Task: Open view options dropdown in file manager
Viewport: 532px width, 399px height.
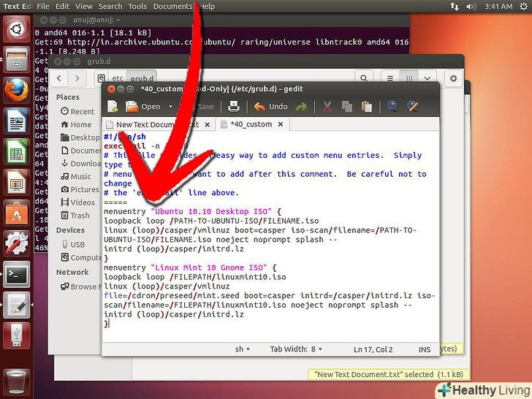Action: [427, 78]
